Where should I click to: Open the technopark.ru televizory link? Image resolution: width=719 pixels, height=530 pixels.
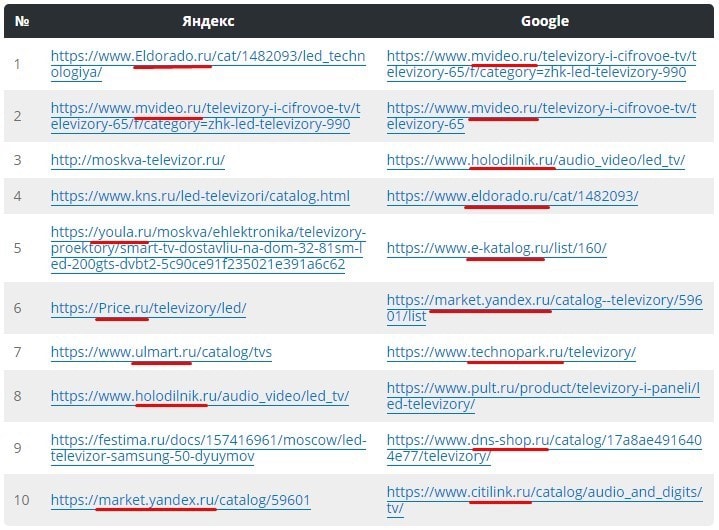tap(511, 352)
